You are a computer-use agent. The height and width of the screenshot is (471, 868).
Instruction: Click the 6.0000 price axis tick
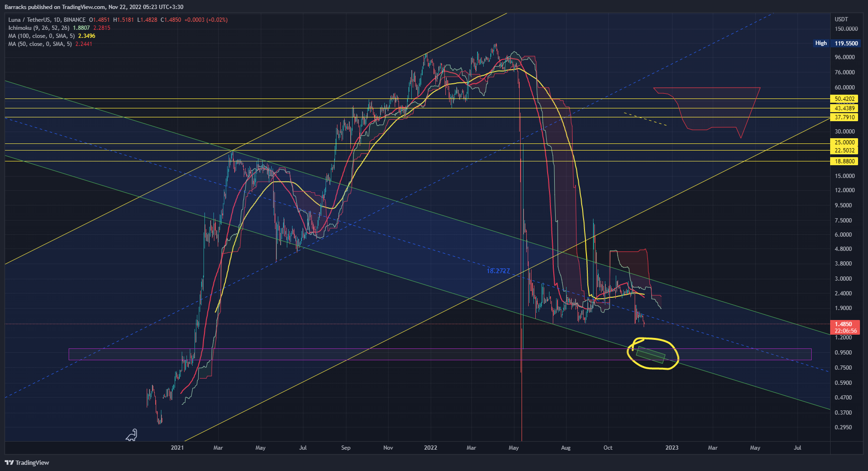coord(843,235)
